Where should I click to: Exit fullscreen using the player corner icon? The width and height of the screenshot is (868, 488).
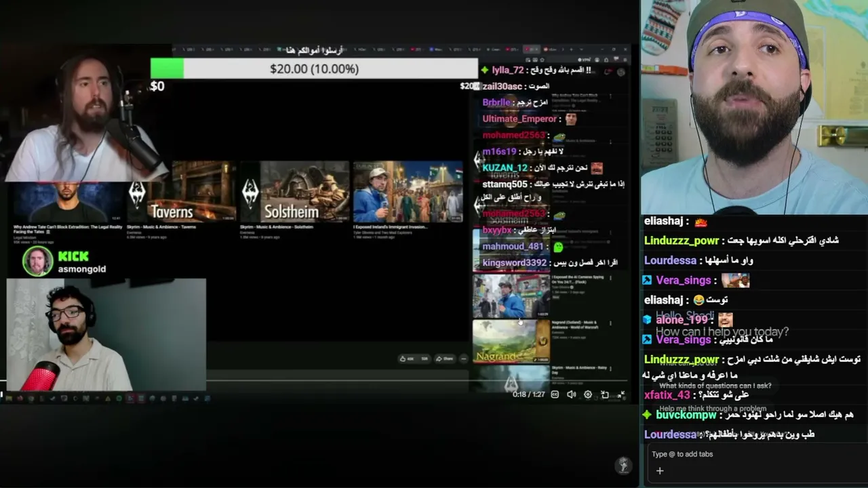621,394
